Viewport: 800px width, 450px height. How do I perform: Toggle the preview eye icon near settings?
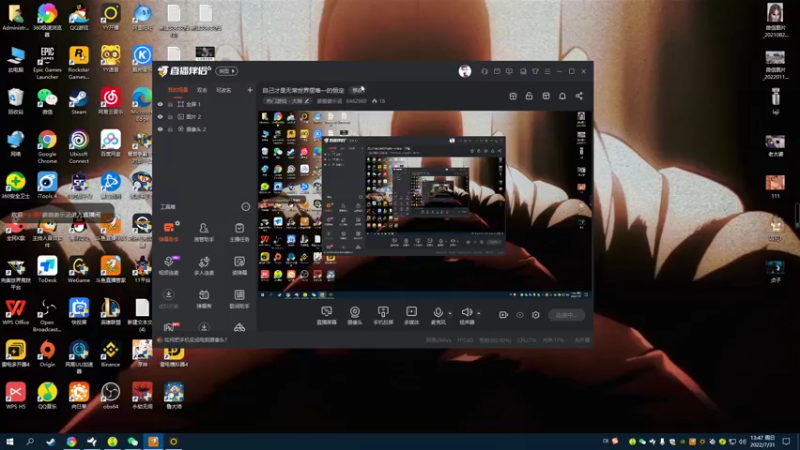point(520,315)
